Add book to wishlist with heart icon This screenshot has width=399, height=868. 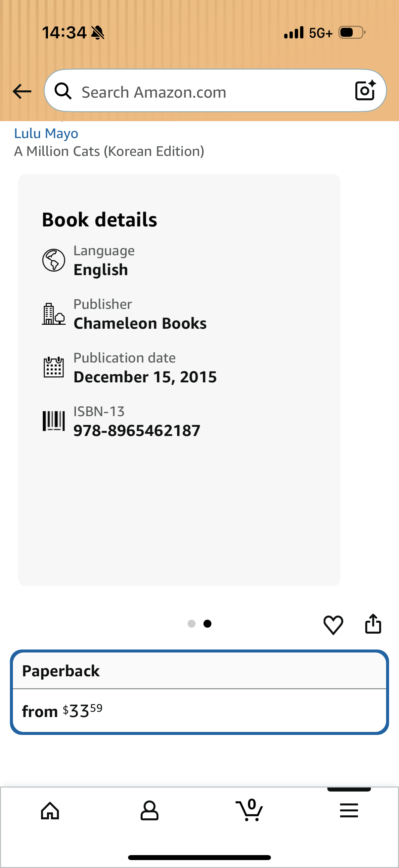[333, 625]
